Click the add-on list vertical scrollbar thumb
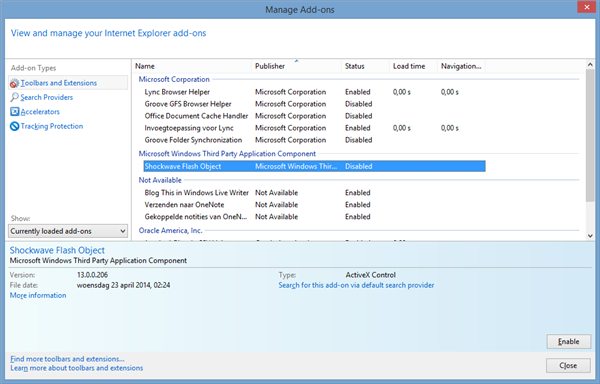 [590, 135]
